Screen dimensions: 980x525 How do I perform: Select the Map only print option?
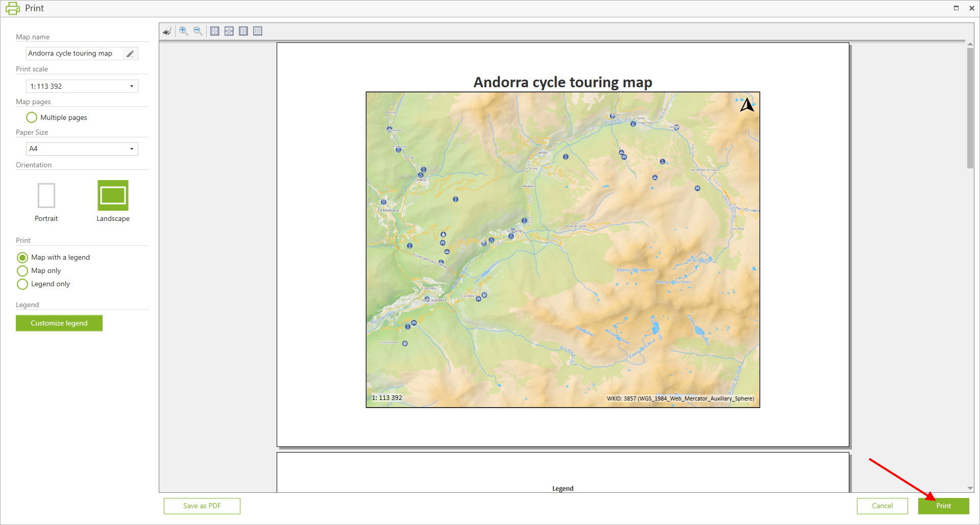(22, 271)
